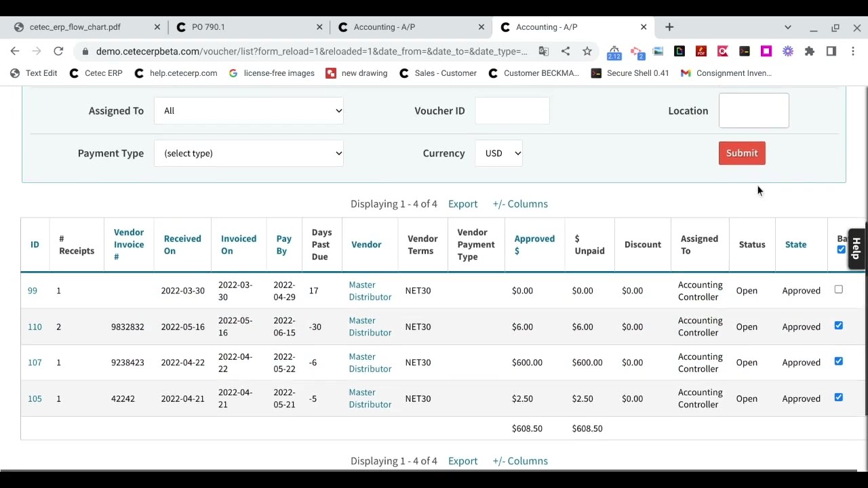Open the Google Translate icon in the address bar
Viewport: 868px width, 488px height.
(x=543, y=52)
